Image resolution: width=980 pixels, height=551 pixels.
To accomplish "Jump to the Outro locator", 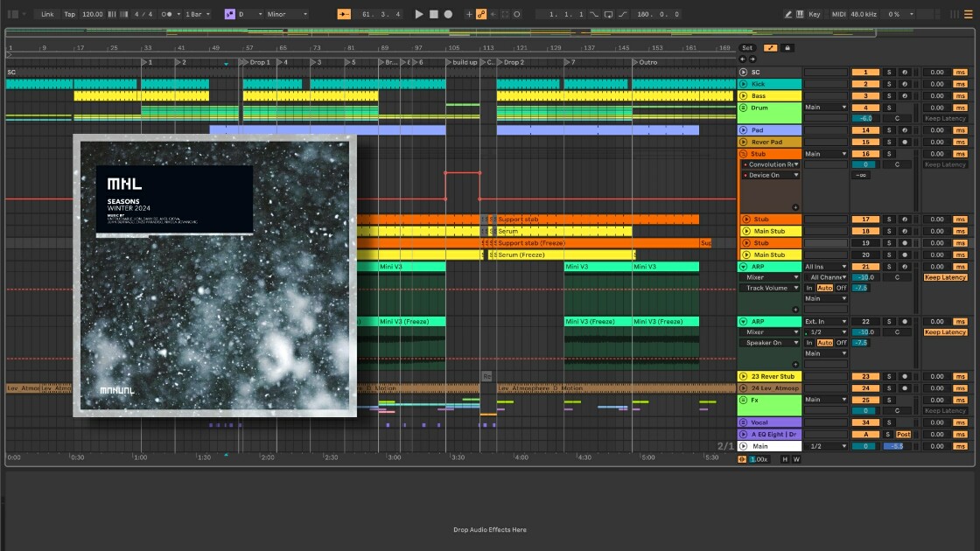I will coord(644,62).
